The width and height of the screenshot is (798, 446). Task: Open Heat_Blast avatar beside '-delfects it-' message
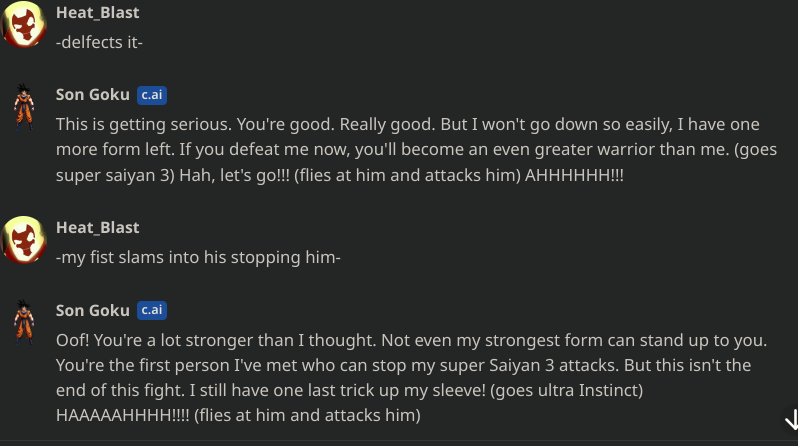[24, 24]
